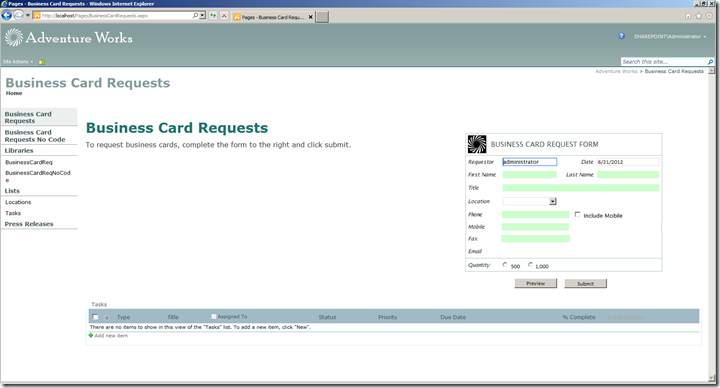Screen dimensions: 720x388
Task: Open Press Releases in left navigation
Action: (x=29, y=224)
